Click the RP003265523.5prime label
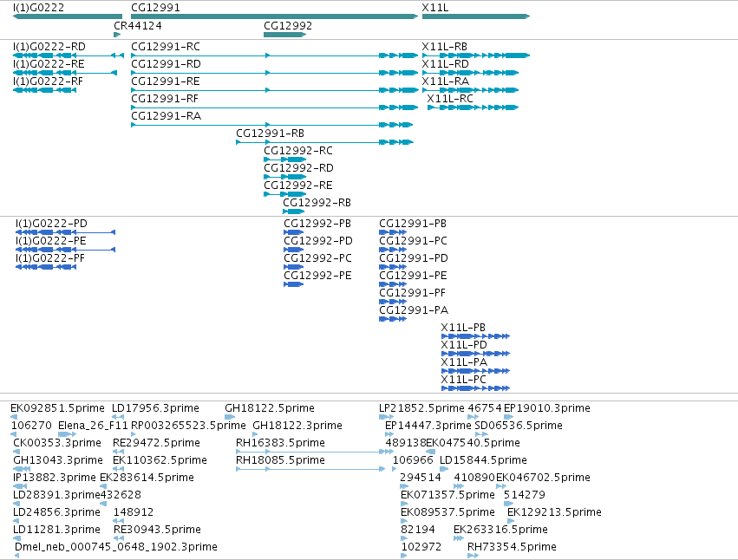Image resolution: width=738 pixels, height=560 pixels. point(188,426)
